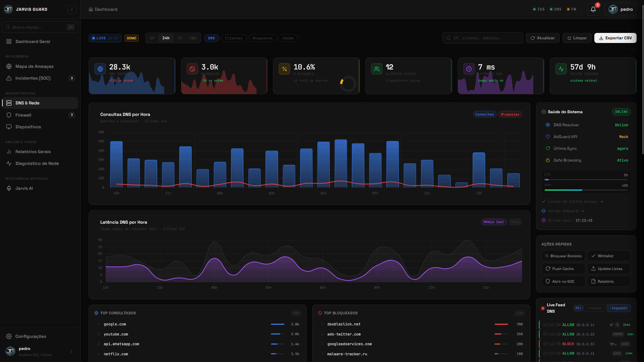Click the Flush Cache quick action
The height and width of the screenshot is (362, 644).
[563, 269]
